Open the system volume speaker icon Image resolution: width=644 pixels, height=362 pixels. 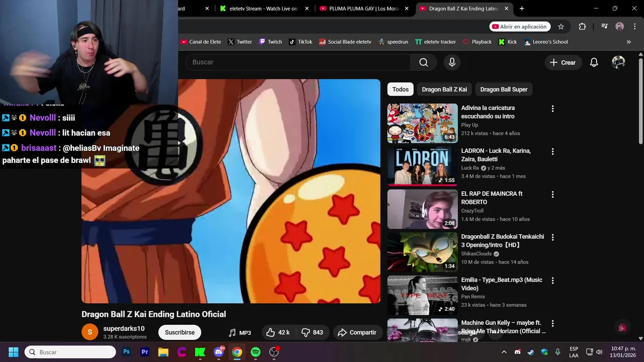click(599, 352)
